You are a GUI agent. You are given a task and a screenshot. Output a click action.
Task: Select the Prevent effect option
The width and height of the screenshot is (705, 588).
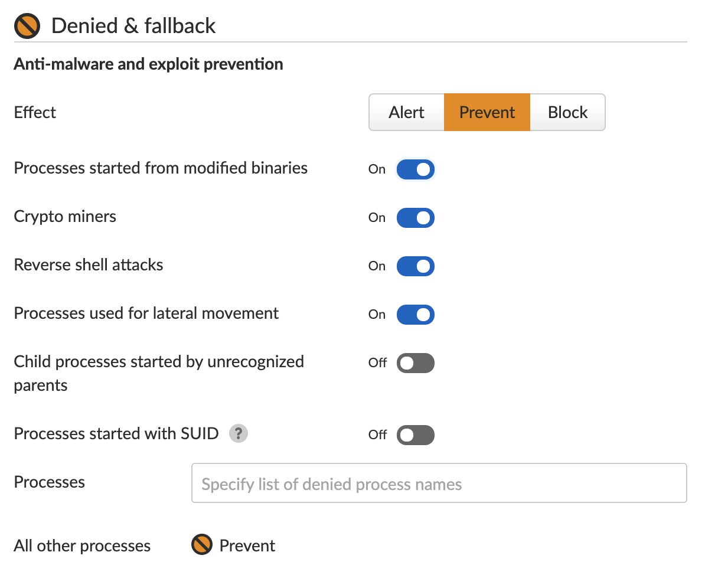tap(487, 112)
